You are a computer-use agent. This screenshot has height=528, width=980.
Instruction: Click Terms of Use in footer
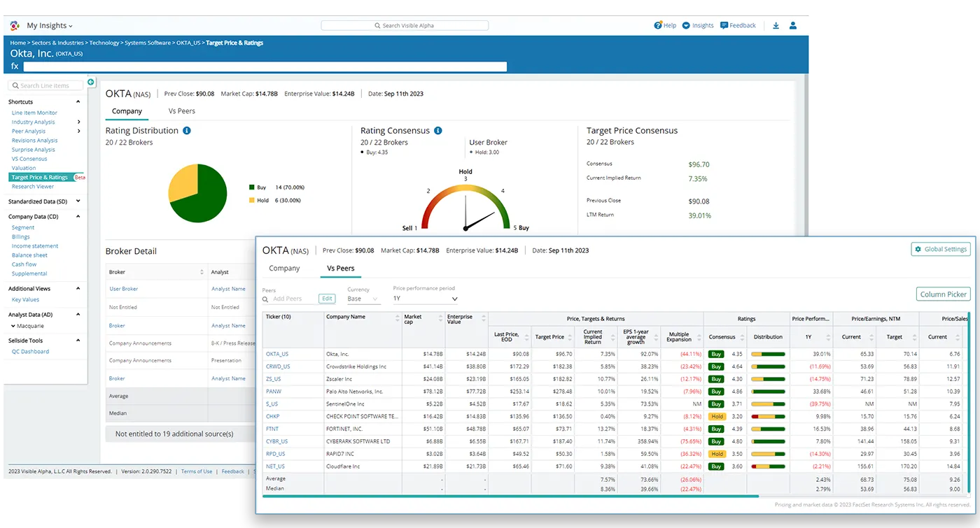click(197, 472)
